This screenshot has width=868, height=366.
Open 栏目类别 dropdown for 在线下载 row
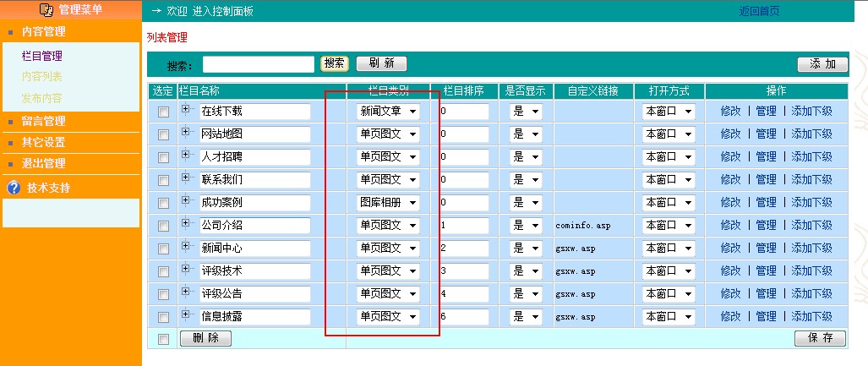tap(388, 112)
